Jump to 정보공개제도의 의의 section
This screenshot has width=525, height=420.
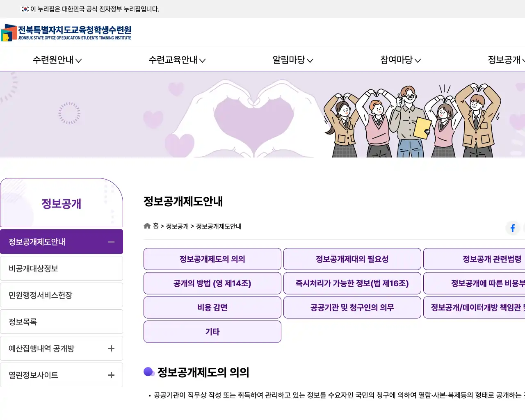(212, 259)
